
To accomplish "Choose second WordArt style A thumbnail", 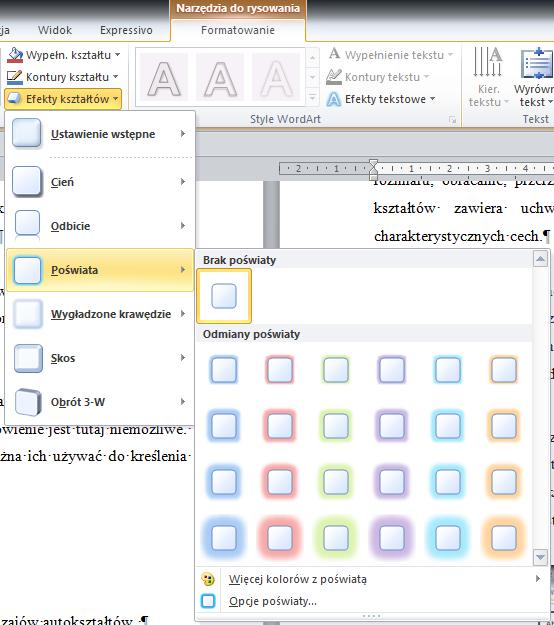I will point(220,77).
